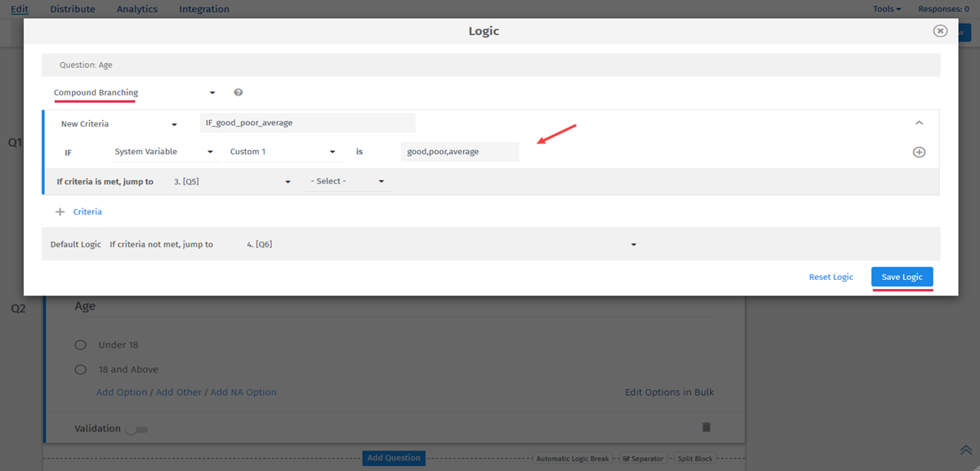Click the plus-circle to add another condition

[x=919, y=151]
